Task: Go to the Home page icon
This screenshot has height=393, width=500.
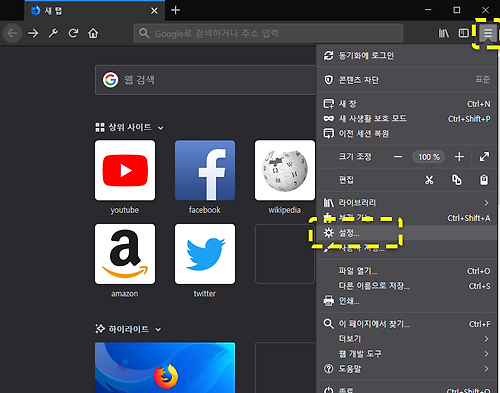Action: [x=93, y=33]
